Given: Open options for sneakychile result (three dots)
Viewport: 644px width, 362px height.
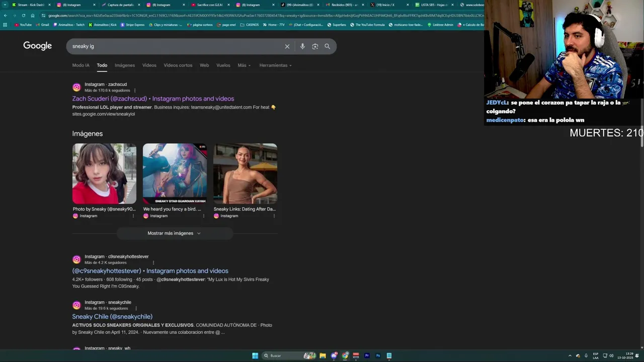Looking at the screenshot, I should pyautogui.click(x=136, y=308).
